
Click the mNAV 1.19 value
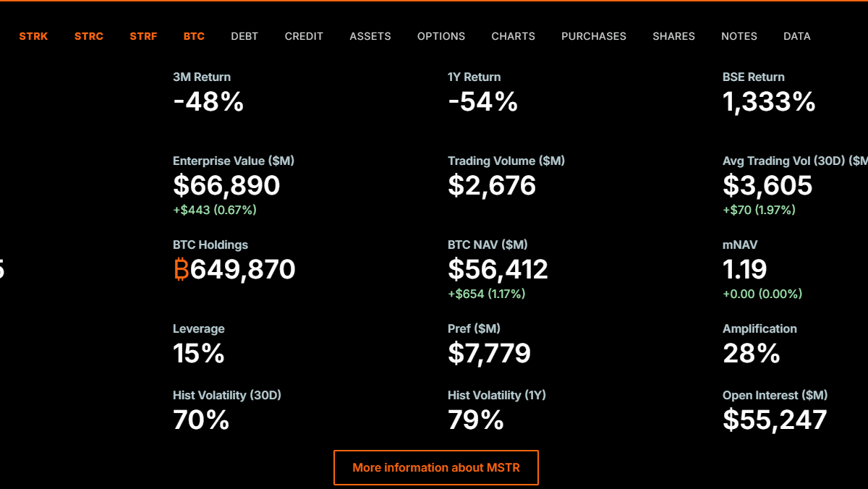click(x=745, y=270)
